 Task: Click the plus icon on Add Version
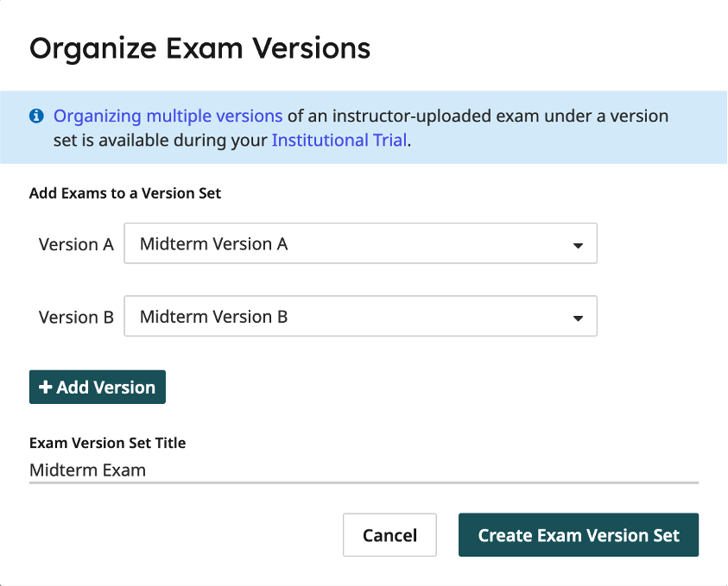click(46, 388)
